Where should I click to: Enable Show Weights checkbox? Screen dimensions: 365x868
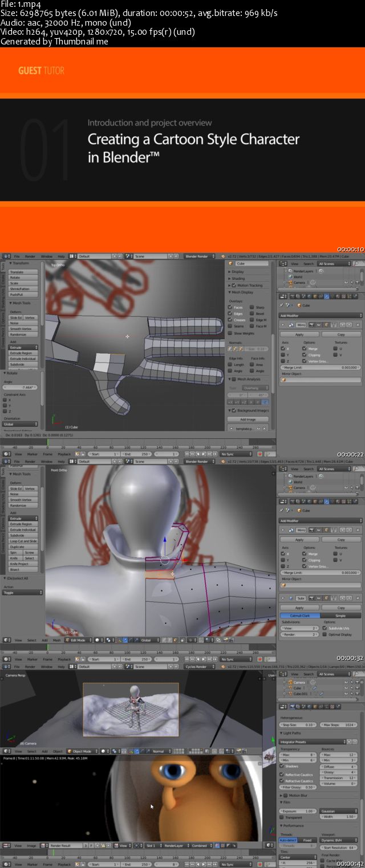tap(230, 333)
